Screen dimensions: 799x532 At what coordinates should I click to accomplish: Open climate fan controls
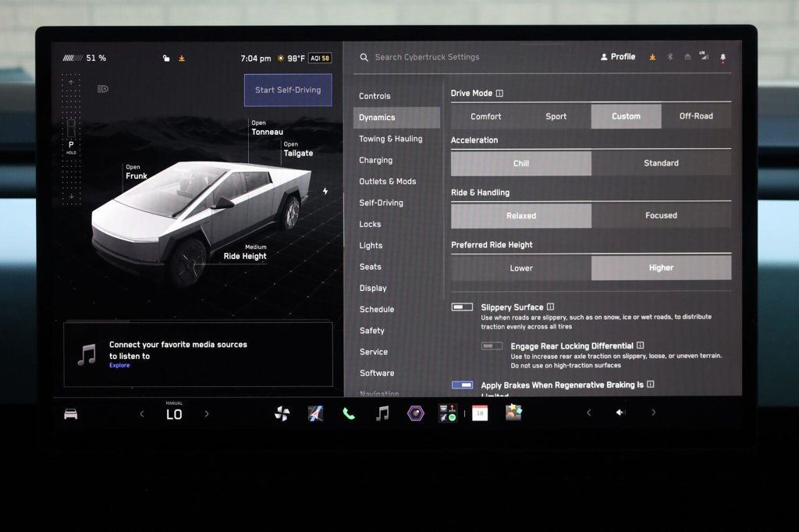point(282,413)
